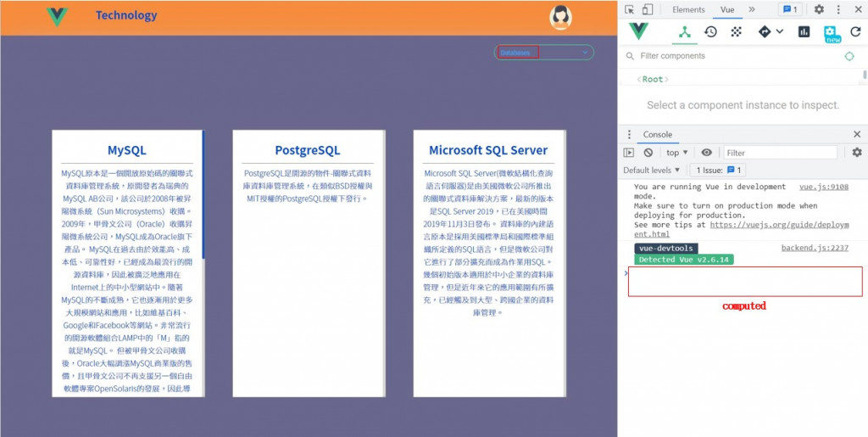The image size is (868, 437).
Task: Click the select component target icon
Action: (x=849, y=56)
